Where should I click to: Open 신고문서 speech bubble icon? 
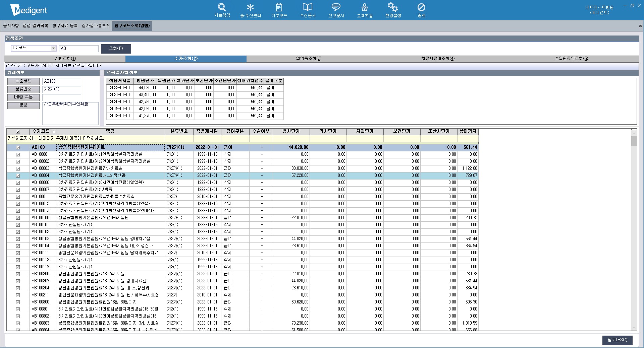click(x=336, y=10)
